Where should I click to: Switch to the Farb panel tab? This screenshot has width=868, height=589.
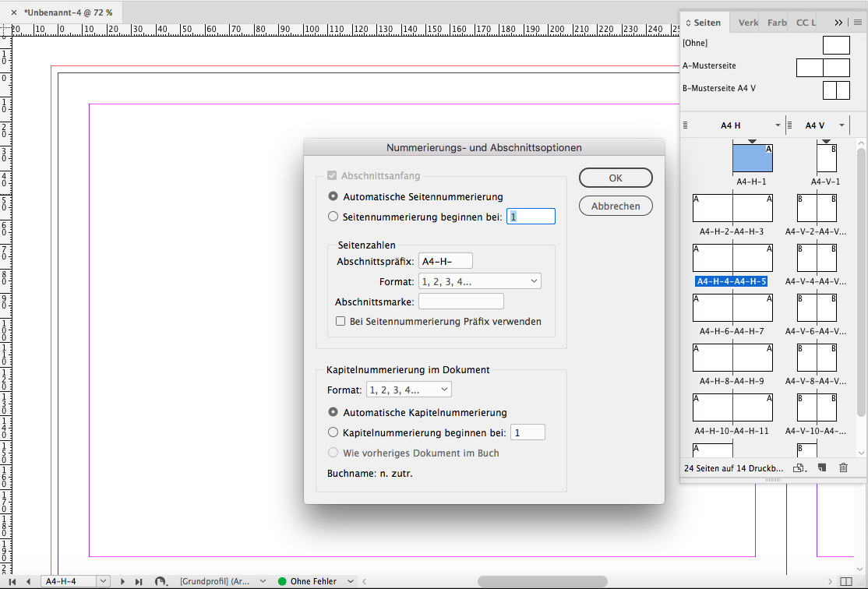(776, 23)
